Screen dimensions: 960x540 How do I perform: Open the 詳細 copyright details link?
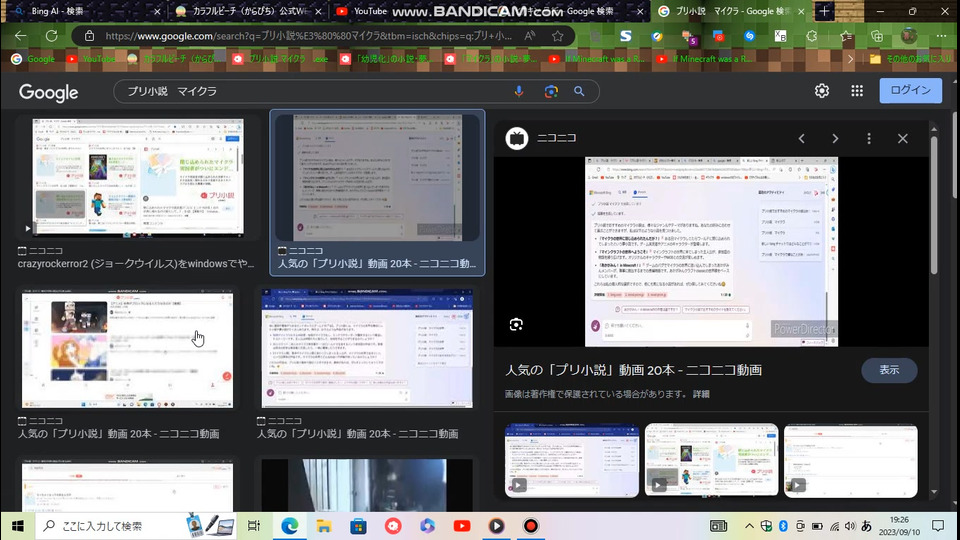[x=701, y=394]
